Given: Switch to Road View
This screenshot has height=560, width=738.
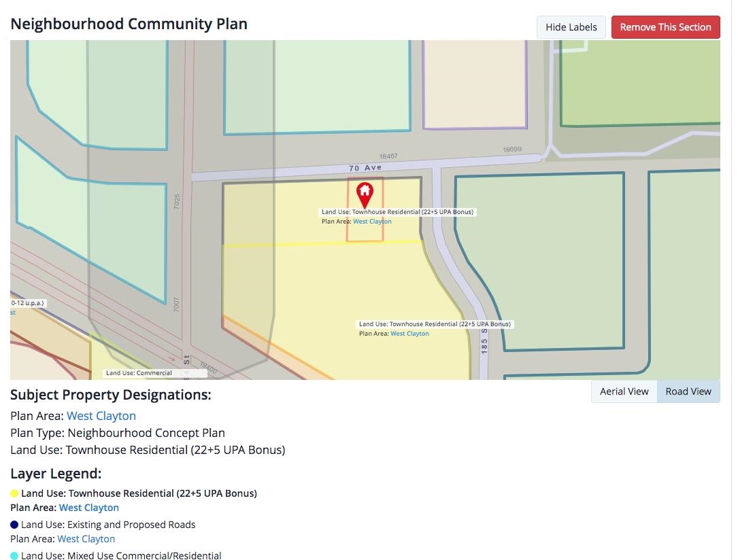Looking at the screenshot, I should click(x=688, y=391).
